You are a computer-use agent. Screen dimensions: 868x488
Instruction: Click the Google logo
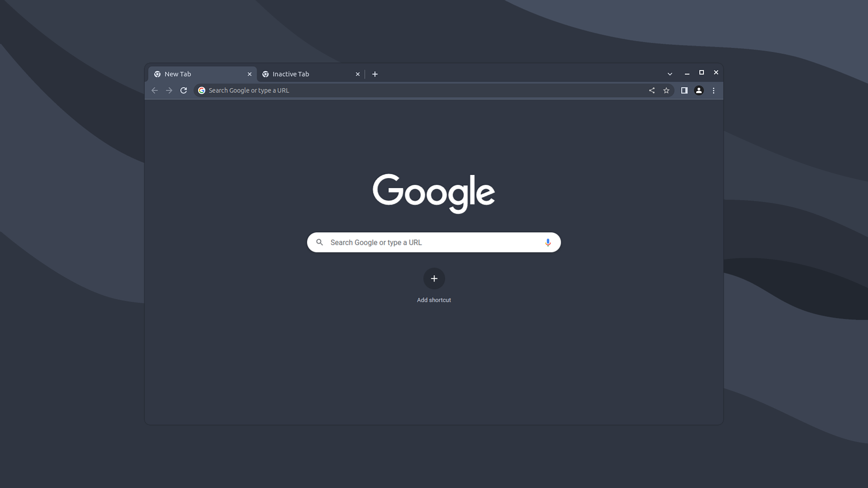pos(434,193)
